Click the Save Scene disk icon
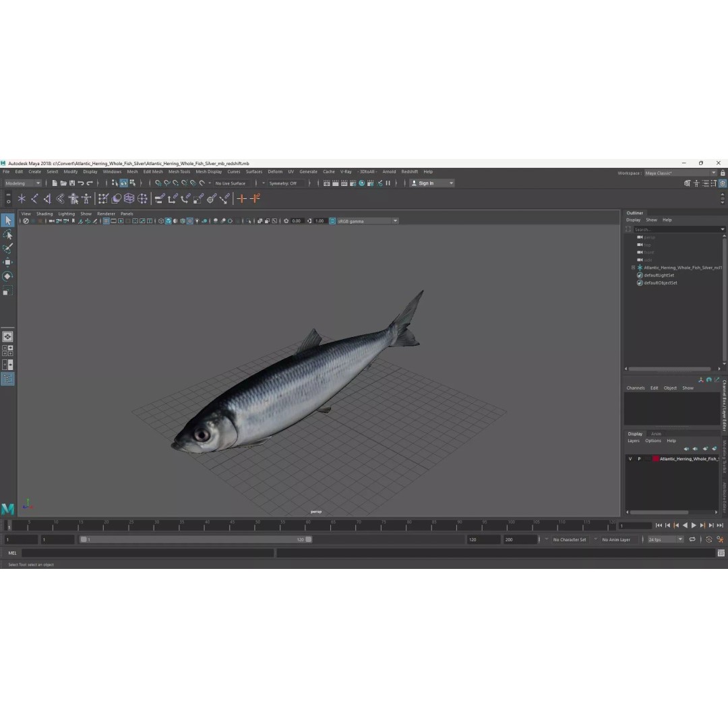The height and width of the screenshot is (728, 728). click(x=72, y=183)
